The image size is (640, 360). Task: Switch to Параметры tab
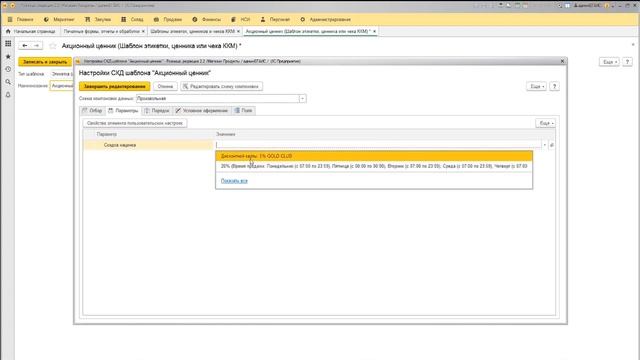tap(123, 111)
